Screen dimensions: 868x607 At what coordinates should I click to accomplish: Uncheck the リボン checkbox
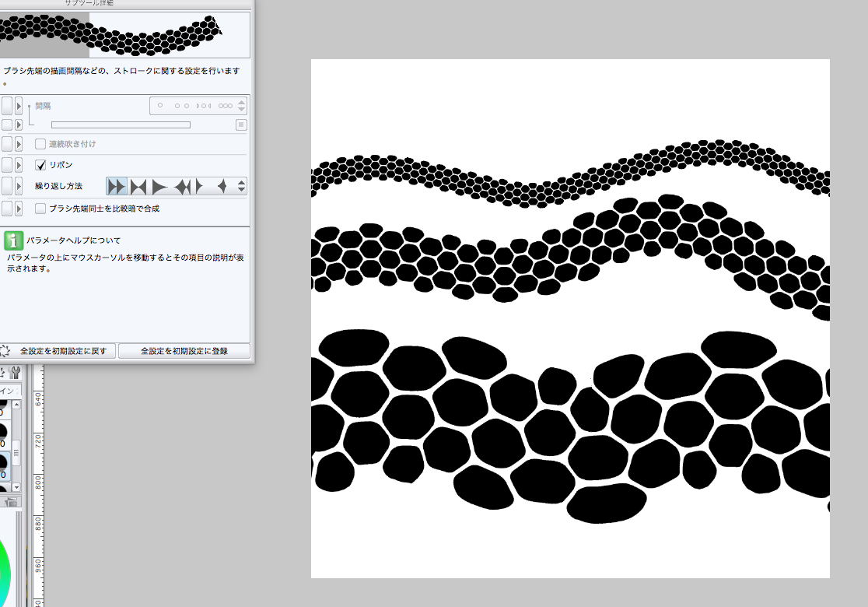(41, 165)
